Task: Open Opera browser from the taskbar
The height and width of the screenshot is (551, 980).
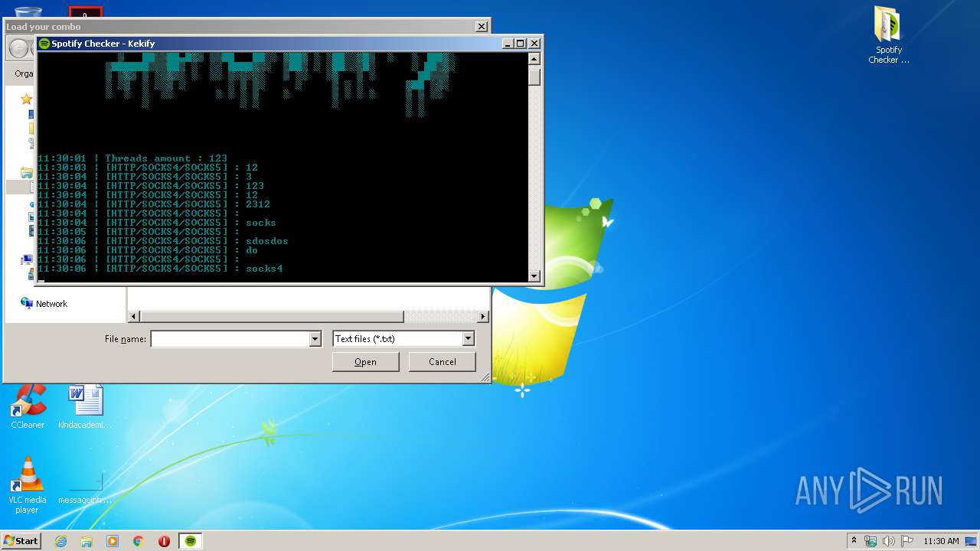Action: pyautogui.click(x=164, y=541)
